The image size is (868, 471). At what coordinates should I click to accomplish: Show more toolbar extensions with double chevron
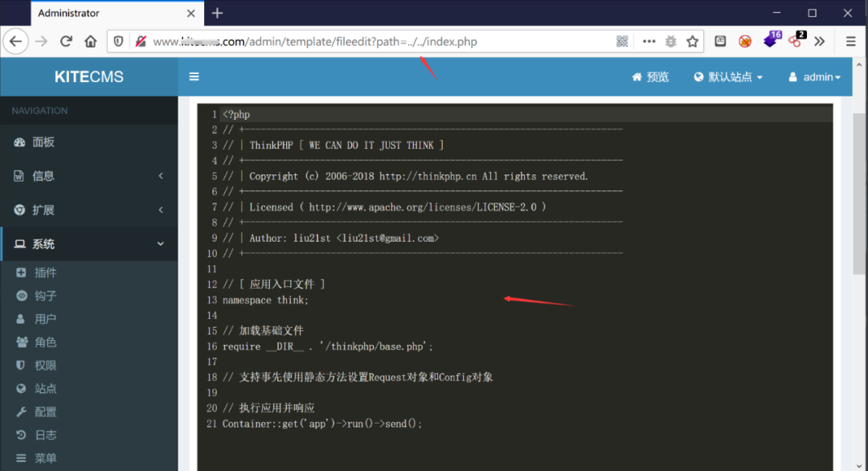(x=820, y=42)
